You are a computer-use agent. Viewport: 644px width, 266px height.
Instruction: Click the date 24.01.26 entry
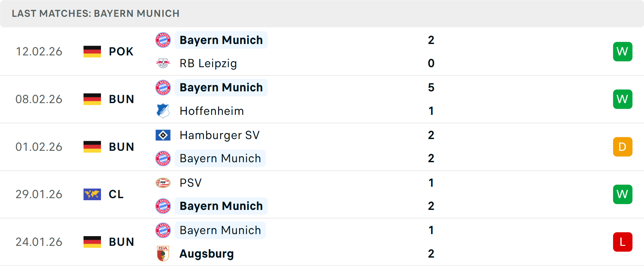39,242
